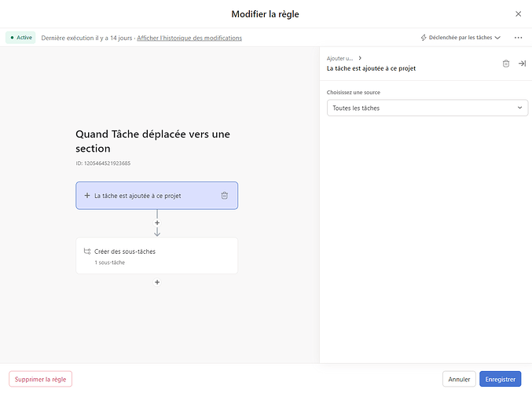This screenshot has width=532, height=393.
Task: Click the subtask icon on action card
Action: pyautogui.click(x=87, y=252)
